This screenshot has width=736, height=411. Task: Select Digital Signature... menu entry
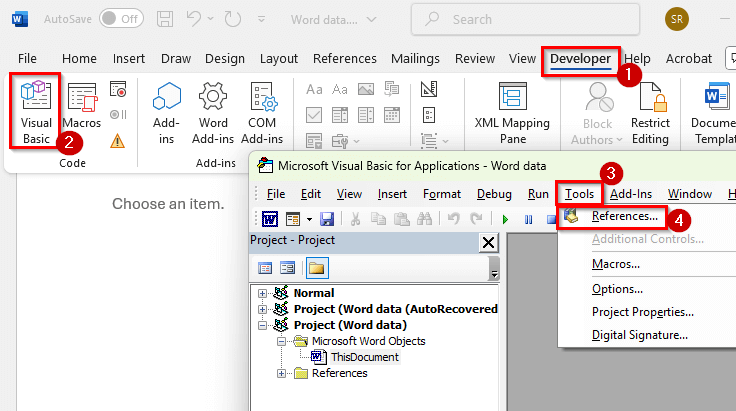tap(639, 335)
